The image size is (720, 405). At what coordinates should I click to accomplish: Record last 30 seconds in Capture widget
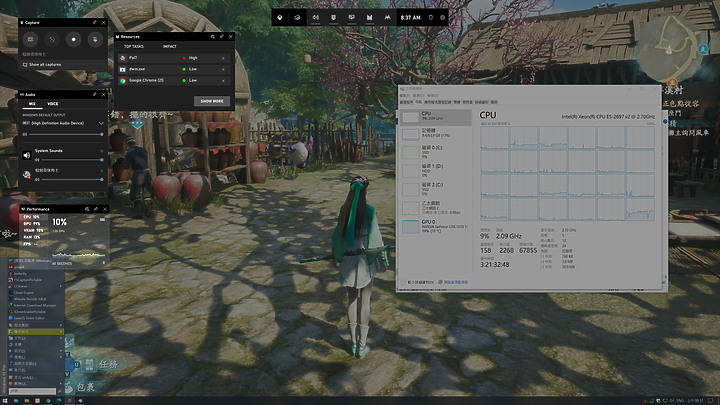pyautogui.click(x=52, y=39)
